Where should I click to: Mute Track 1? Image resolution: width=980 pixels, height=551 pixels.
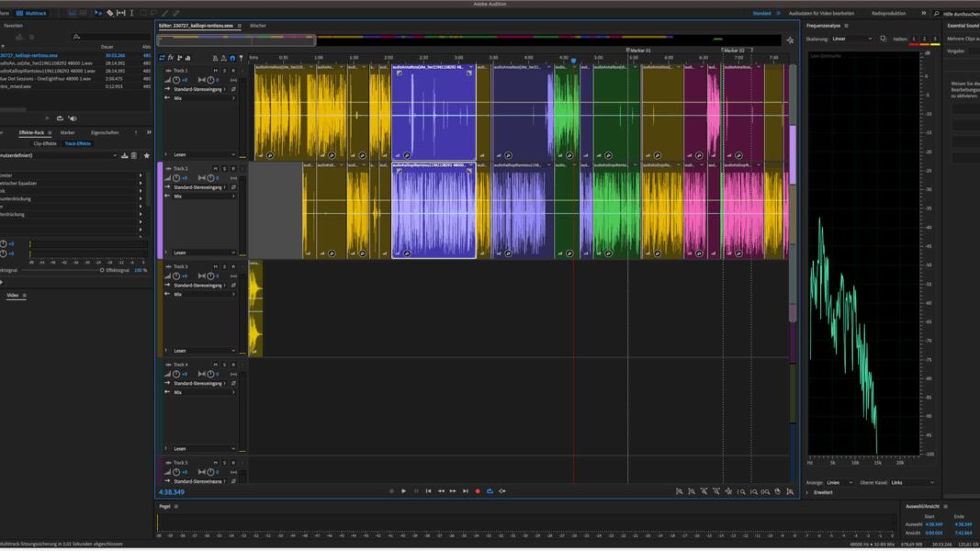216,71
